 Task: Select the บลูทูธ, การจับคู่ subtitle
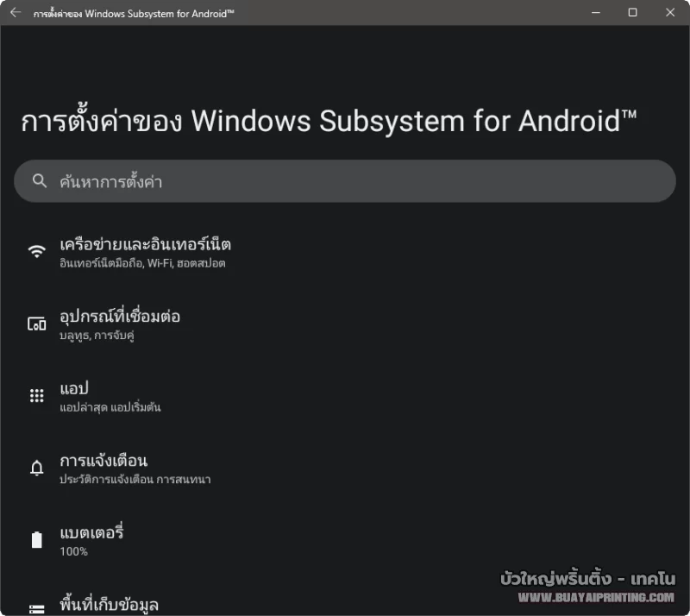pos(97,336)
